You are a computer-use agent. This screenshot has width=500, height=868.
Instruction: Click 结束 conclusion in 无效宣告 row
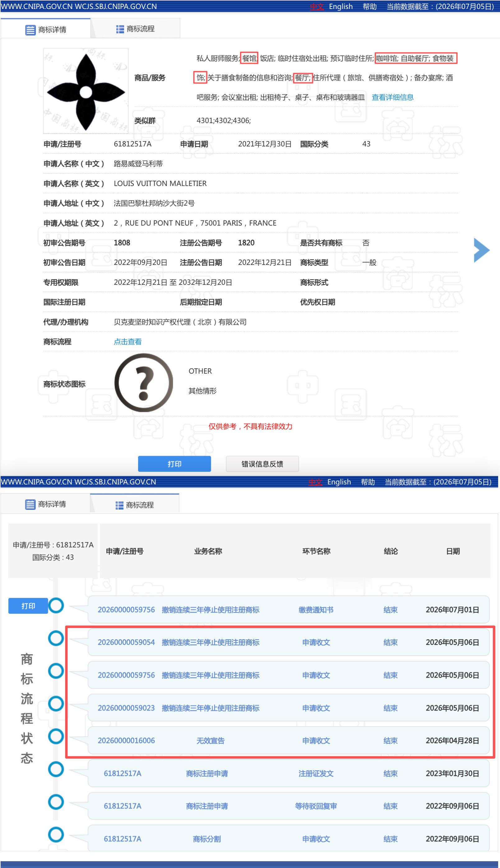point(391,740)
